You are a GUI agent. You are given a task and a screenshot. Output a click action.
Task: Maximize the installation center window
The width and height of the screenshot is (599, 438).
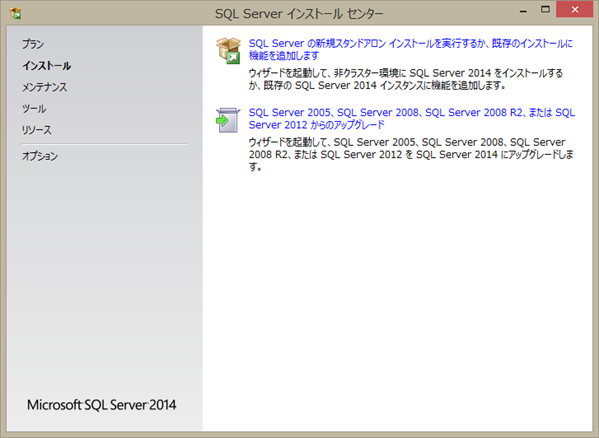[546, 10]
